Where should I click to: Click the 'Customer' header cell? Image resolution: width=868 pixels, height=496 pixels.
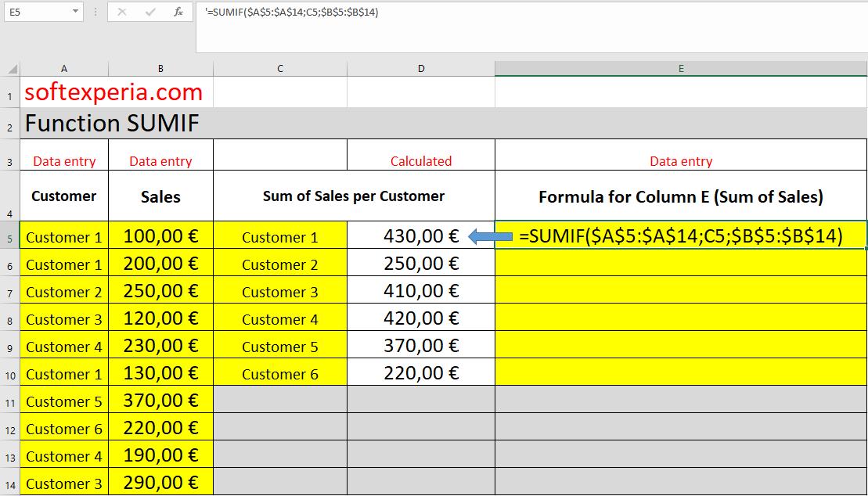coord(64,196)
